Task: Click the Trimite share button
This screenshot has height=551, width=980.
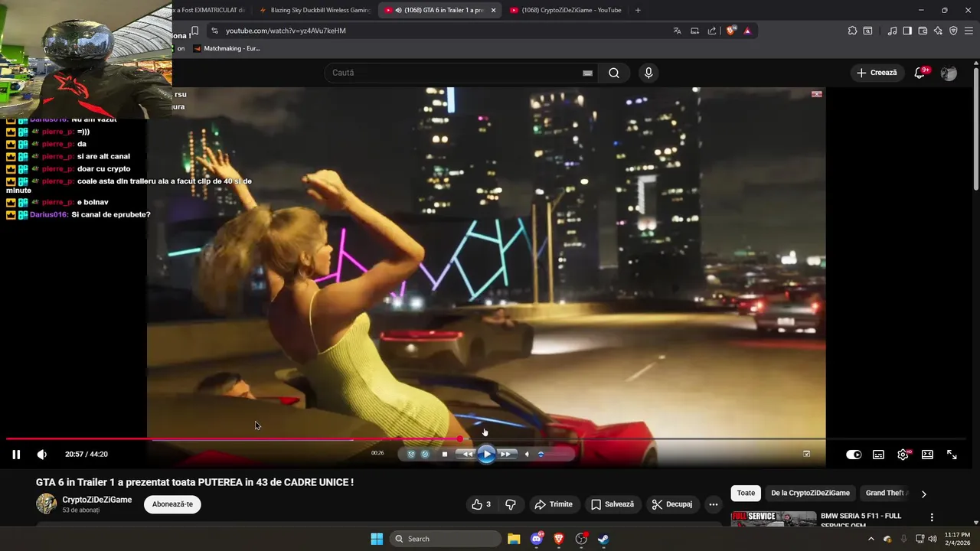Action: pyautogui.click(x=554, y=504)
